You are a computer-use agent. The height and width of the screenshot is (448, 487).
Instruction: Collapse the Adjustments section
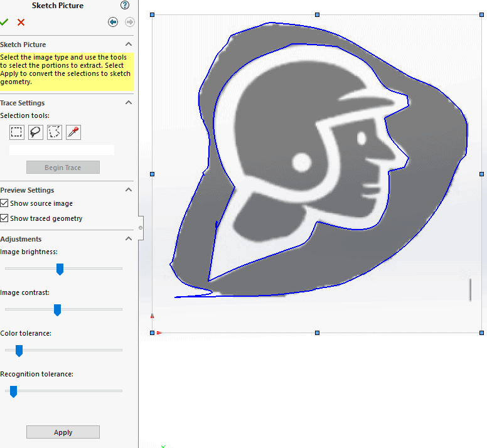[129, 239]
